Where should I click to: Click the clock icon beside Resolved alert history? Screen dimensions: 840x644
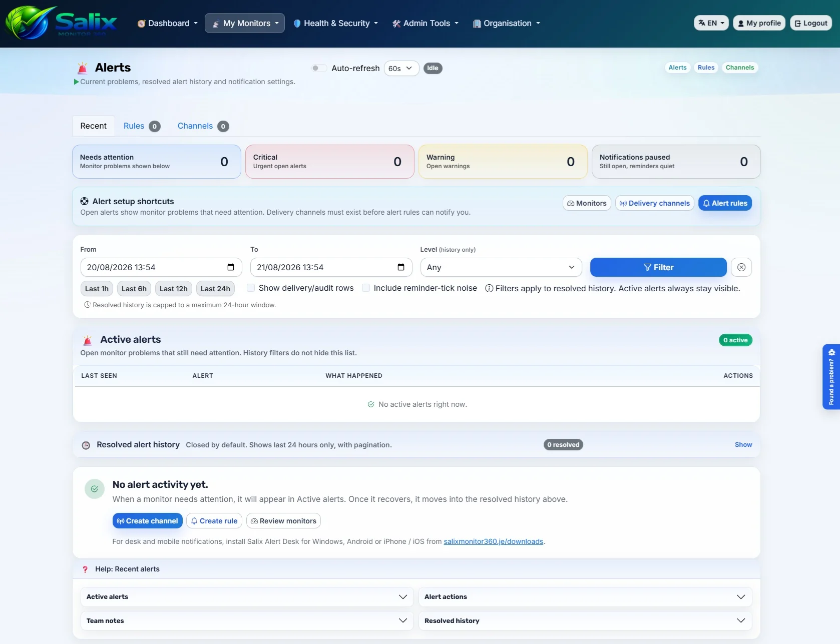[86, 445]
